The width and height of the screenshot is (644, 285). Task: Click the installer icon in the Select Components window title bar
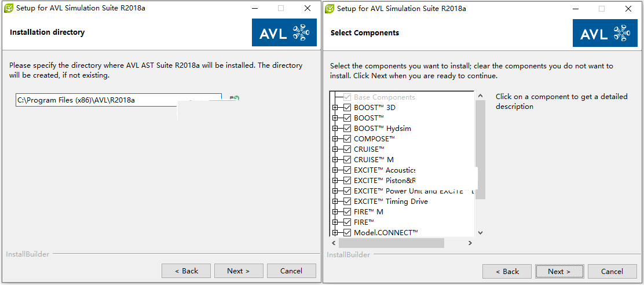click(329, 8)
